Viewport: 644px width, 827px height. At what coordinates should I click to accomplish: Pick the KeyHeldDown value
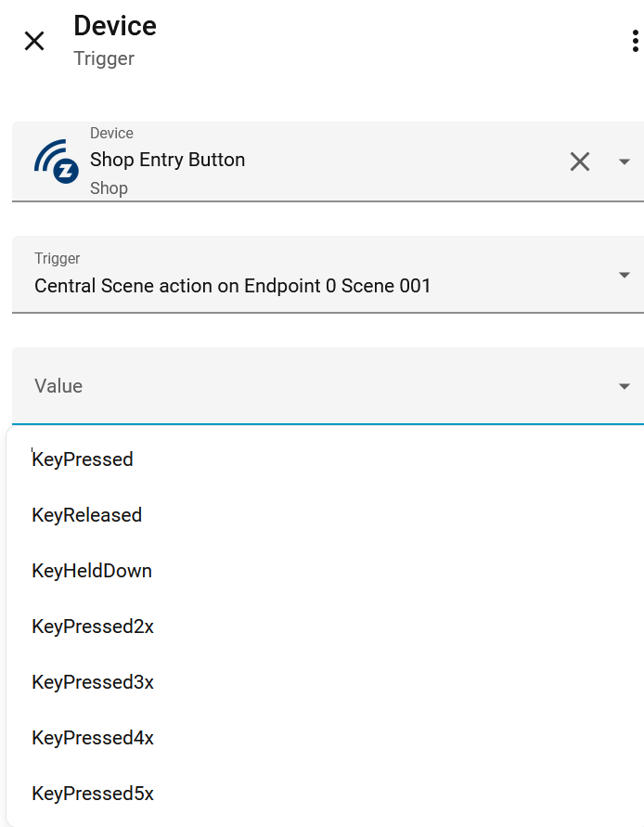tap(92, 571)
